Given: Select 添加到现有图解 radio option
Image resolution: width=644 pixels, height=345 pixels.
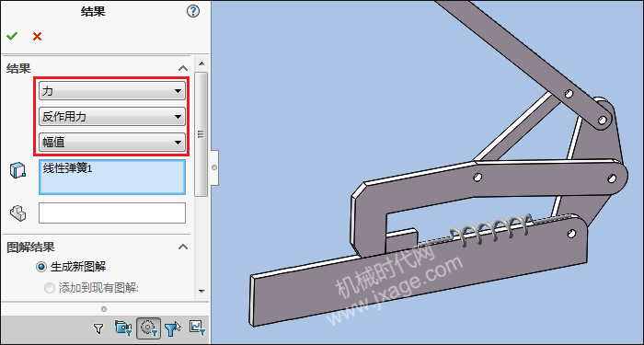Looking at the screenshot, I should pyautogui.click(x=50, y=288).
